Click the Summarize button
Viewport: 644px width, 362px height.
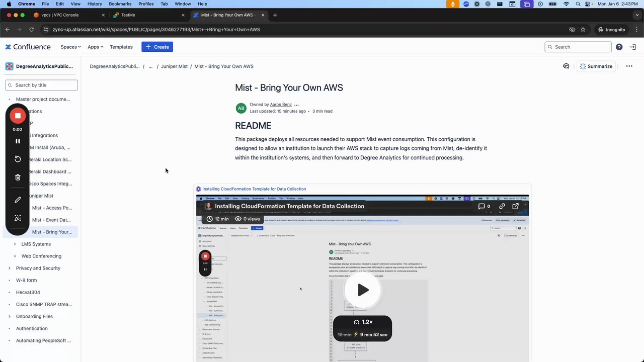coord(596,66)
